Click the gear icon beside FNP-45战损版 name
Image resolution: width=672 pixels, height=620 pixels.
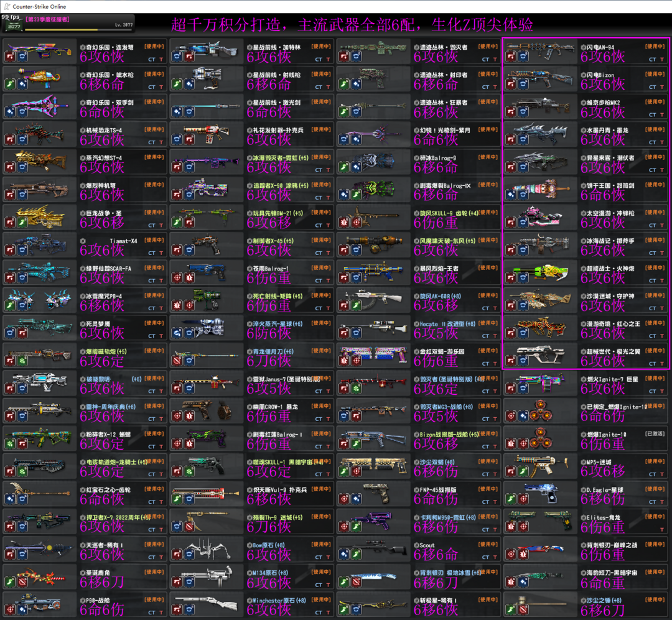[416, 489]
